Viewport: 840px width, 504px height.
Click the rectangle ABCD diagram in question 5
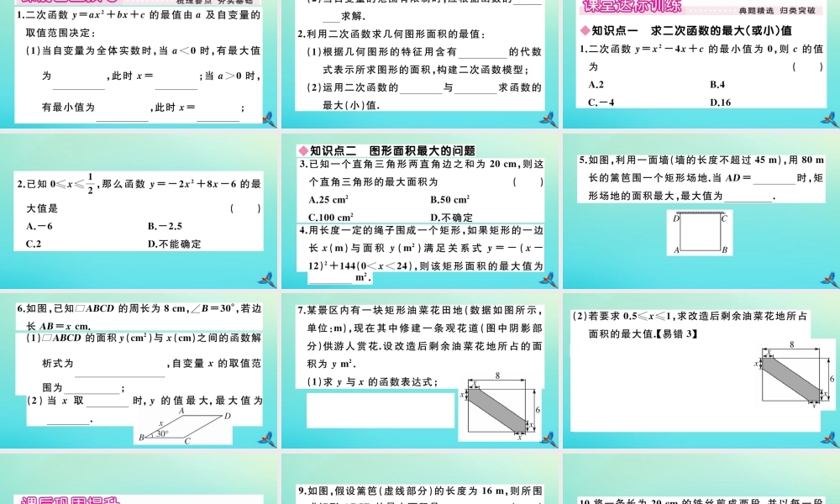click(x=700, y=233)
